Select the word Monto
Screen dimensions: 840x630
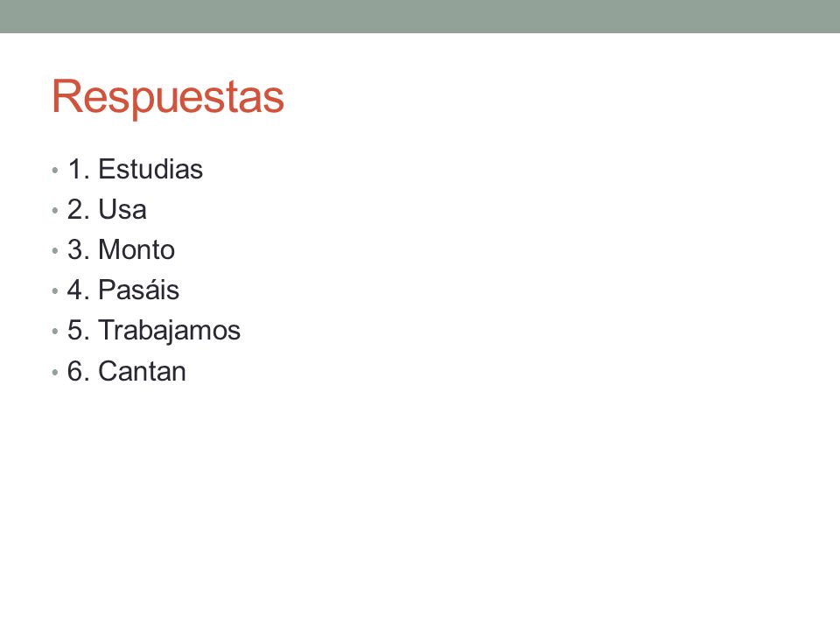point(136,249)
